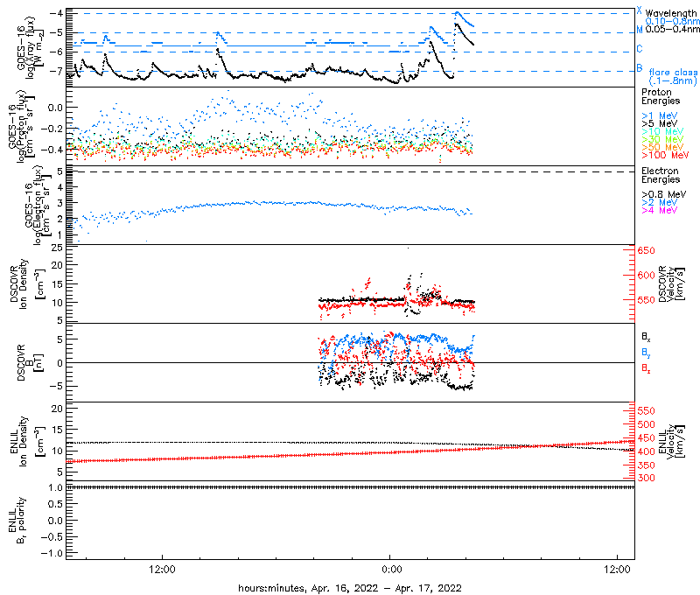Click the By magnetic field legend label

(x=646, y=353)
